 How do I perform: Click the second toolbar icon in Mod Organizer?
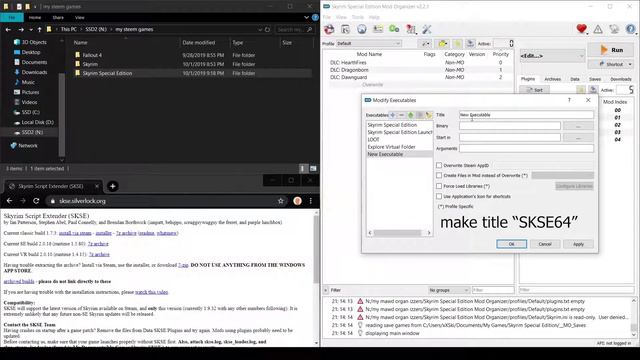tap(345, 29)
